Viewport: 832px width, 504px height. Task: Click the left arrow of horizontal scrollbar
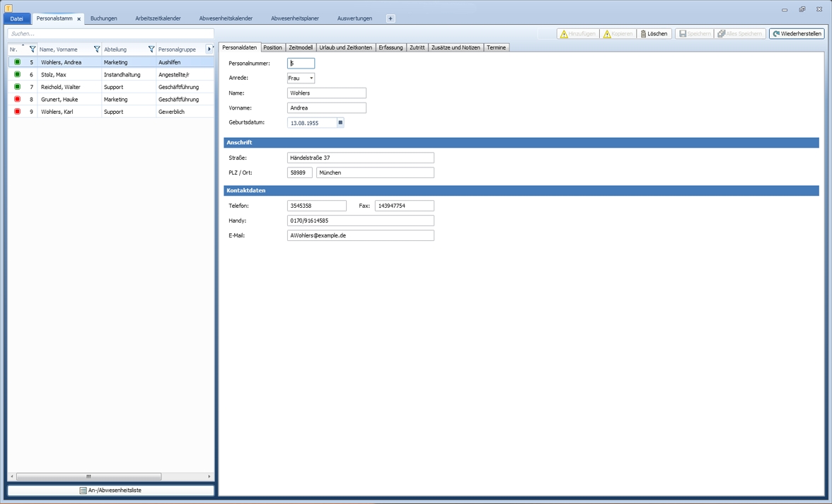tap(11, 476)
